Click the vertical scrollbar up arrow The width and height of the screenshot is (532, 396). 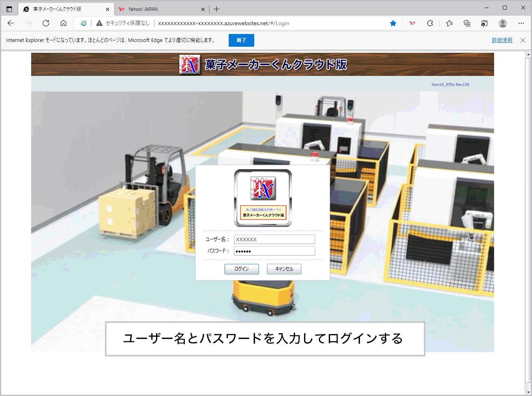pos(528,55)
